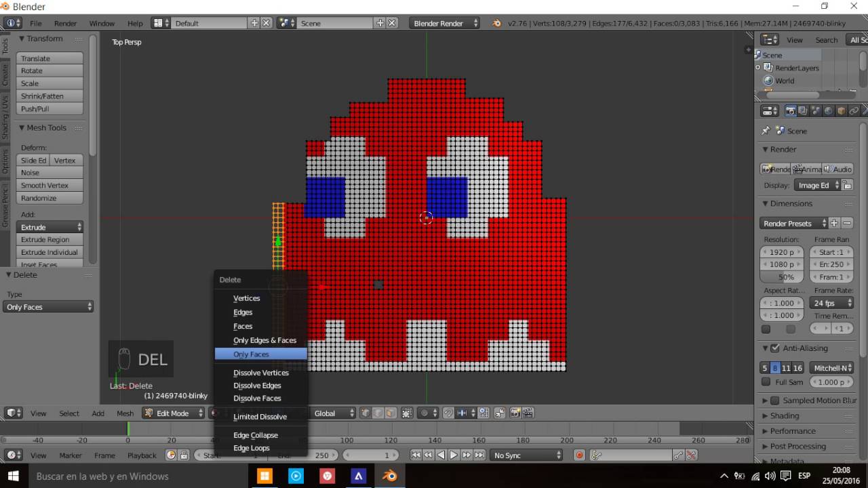The image size is (868, 488).
Task: Click the snap to target icon
Action: coord(484,413)
